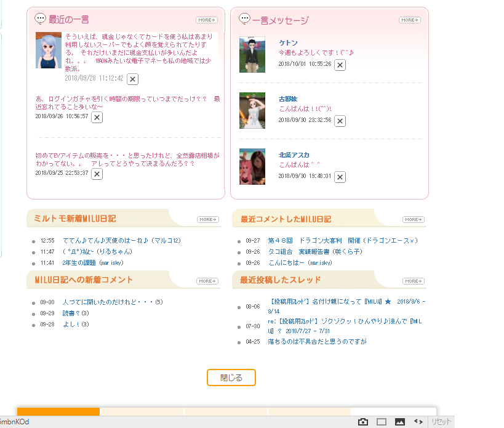Click the orange tab at page bottom

(58, 412)
